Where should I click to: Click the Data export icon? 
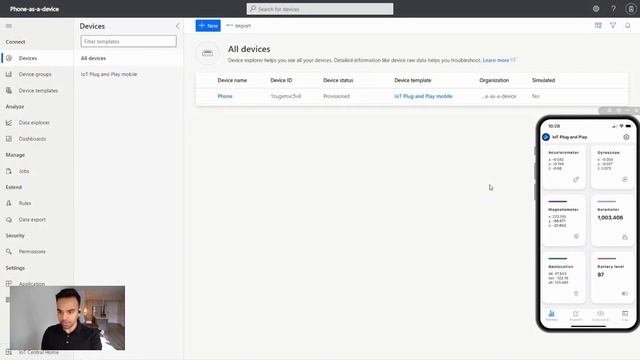pyautogui.click(x=9, y=220)
